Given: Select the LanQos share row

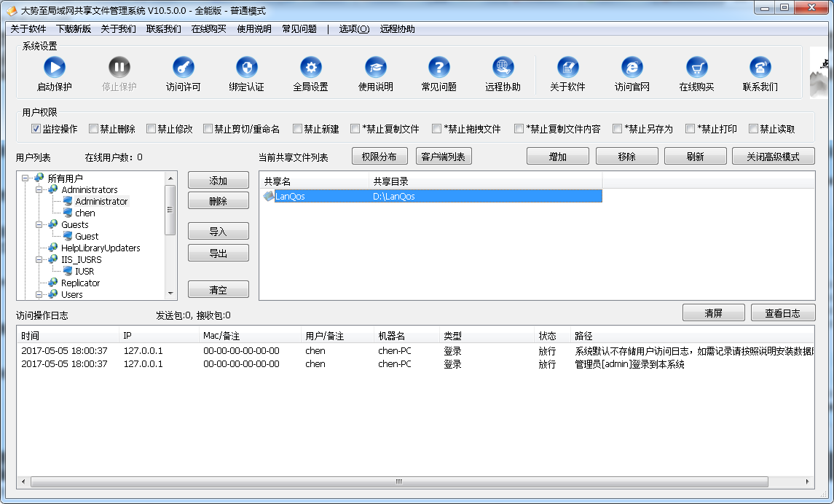Looking at the screenshot, I should 430,196.
